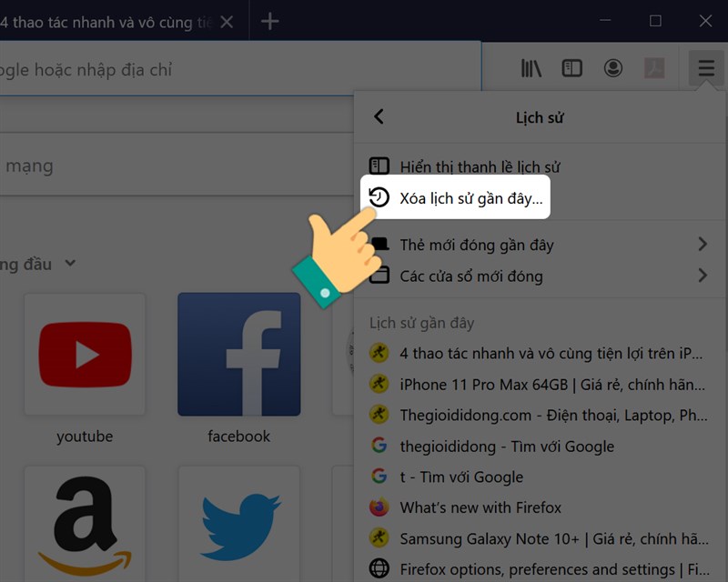
Task: Click the Firefox favicon beside What's new entry
Action: point(379,507)
